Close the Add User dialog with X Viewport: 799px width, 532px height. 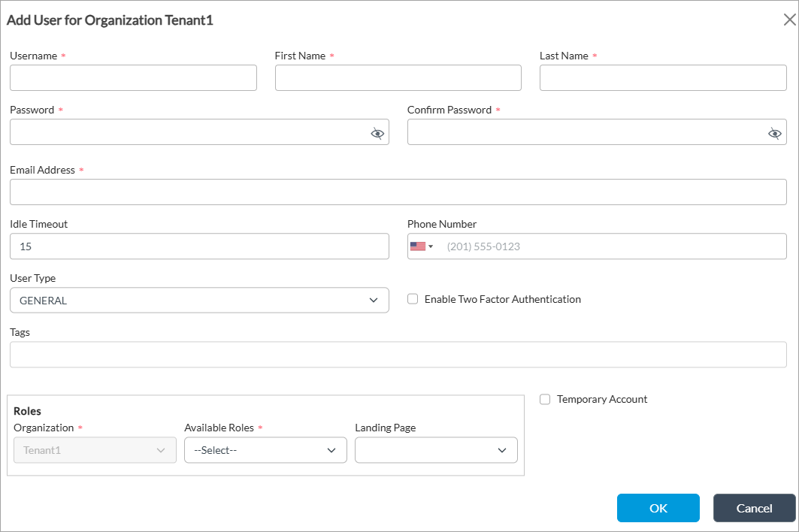point(789,20)
